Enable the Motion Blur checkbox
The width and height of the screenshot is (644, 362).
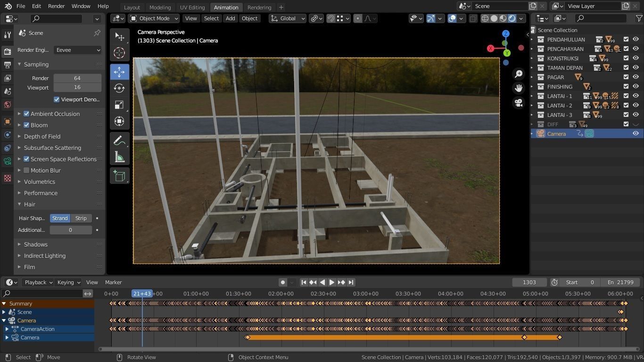click(x=26, y=170)
